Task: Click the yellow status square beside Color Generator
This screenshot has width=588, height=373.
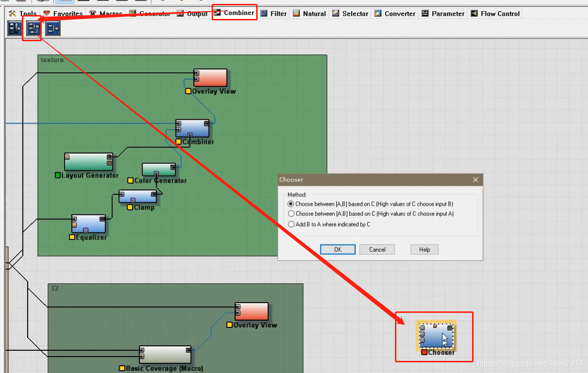Action: [131, 180]
